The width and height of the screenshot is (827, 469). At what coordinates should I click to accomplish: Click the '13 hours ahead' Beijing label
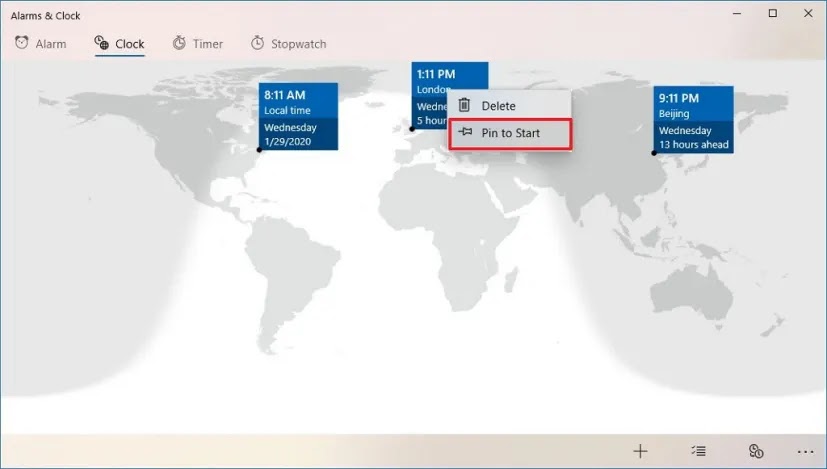click(x=693, y=145)
